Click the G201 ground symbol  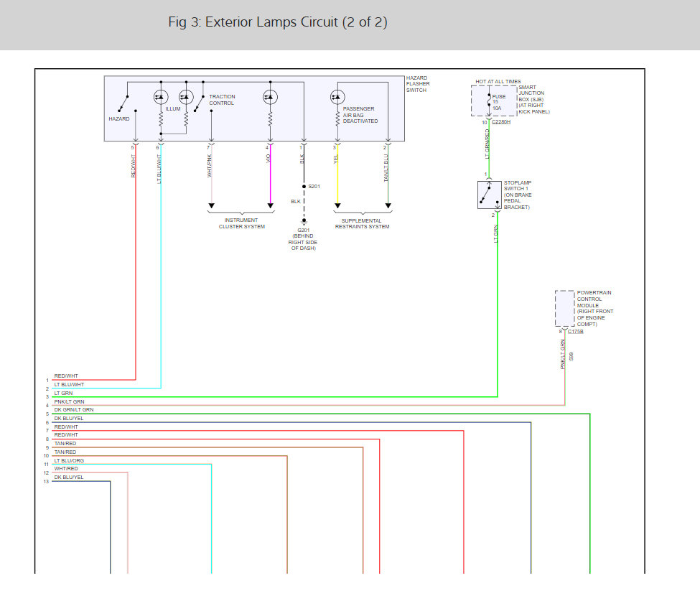click(304, 221)
